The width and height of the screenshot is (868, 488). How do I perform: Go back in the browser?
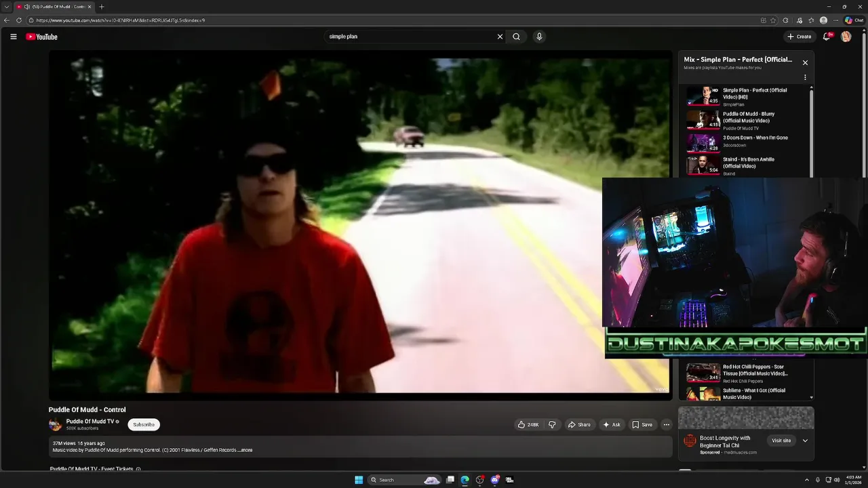pos(7,20)
